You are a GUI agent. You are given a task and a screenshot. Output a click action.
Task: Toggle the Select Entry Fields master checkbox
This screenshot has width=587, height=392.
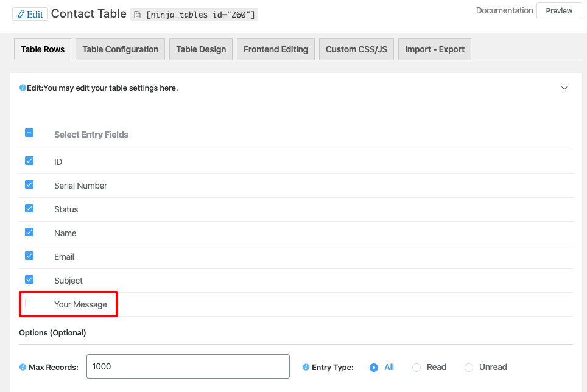coord(29,133)
